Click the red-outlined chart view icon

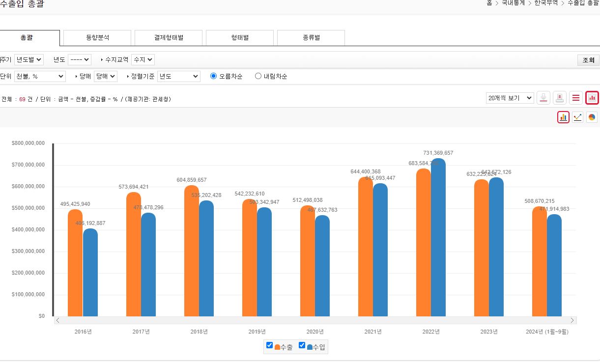pyautogui.click(x=592, y=98)
